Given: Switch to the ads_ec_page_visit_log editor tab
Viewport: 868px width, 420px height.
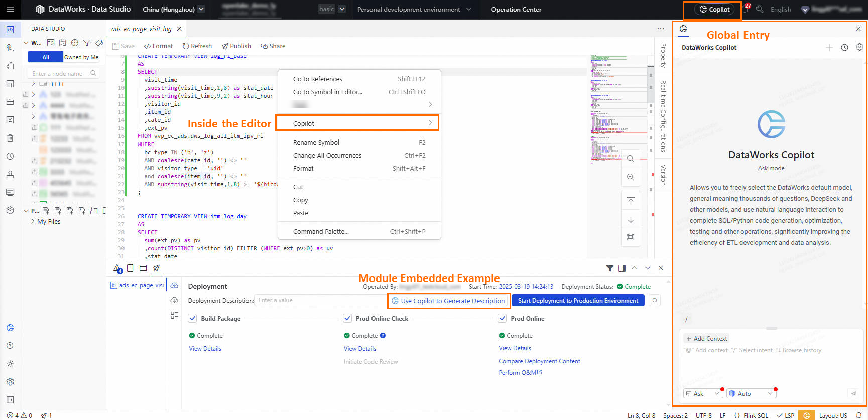Looking at the screenshot, I should coord(142,29).
